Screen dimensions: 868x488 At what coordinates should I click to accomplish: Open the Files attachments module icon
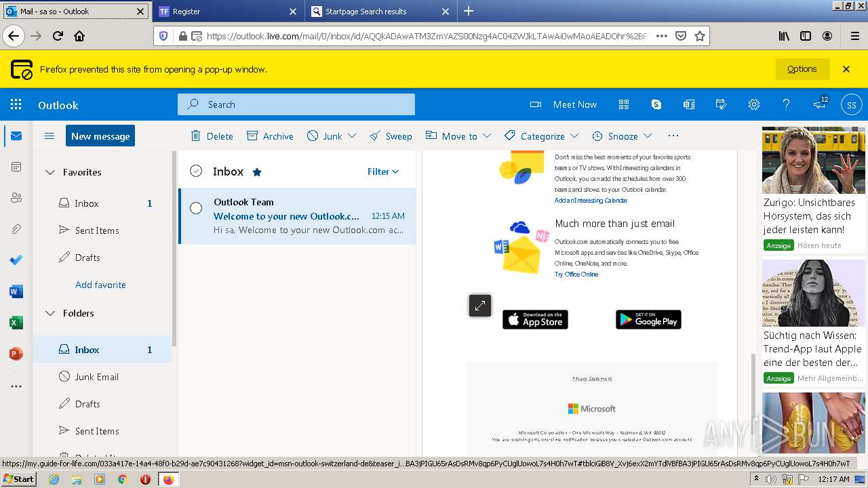[x=16, y=229]
